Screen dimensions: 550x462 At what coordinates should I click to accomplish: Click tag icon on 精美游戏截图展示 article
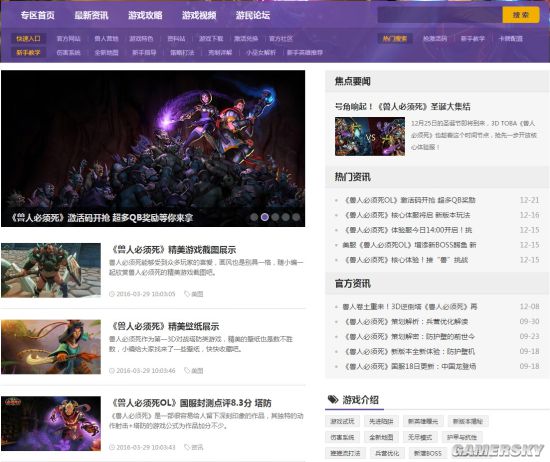coord(187,294)
